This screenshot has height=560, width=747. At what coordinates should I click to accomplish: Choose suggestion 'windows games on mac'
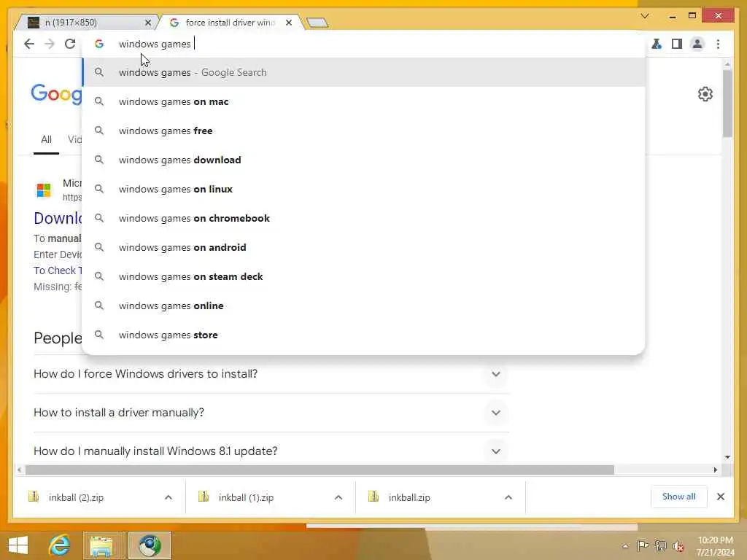364,101
